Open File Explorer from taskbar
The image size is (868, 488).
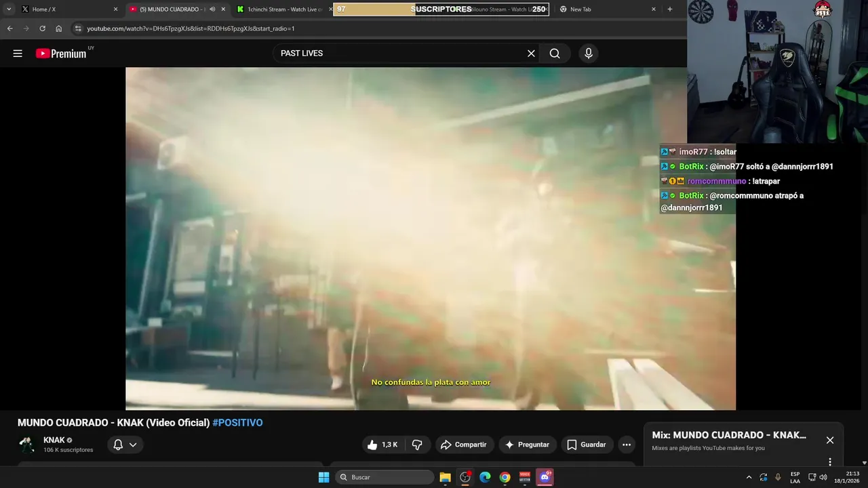pos(446,477)
